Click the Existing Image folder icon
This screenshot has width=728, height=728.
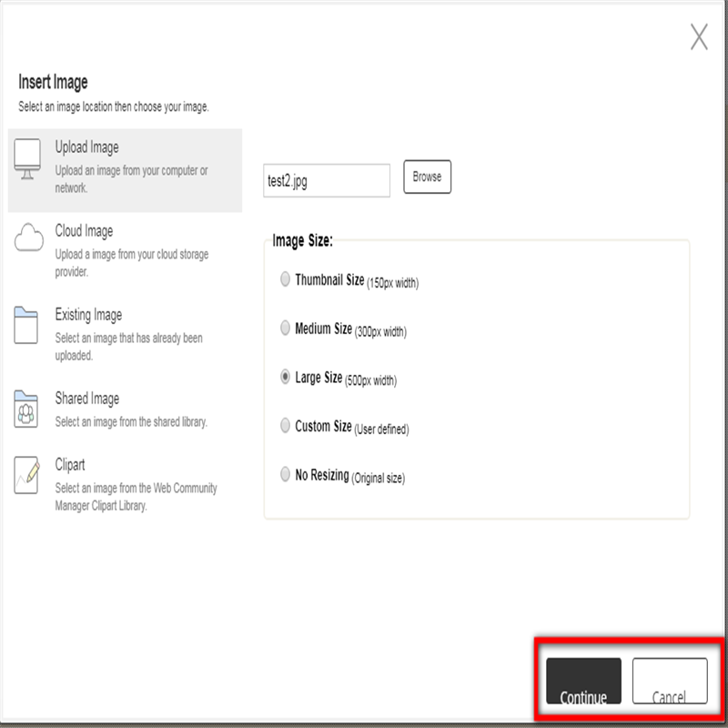click(27, 324)
